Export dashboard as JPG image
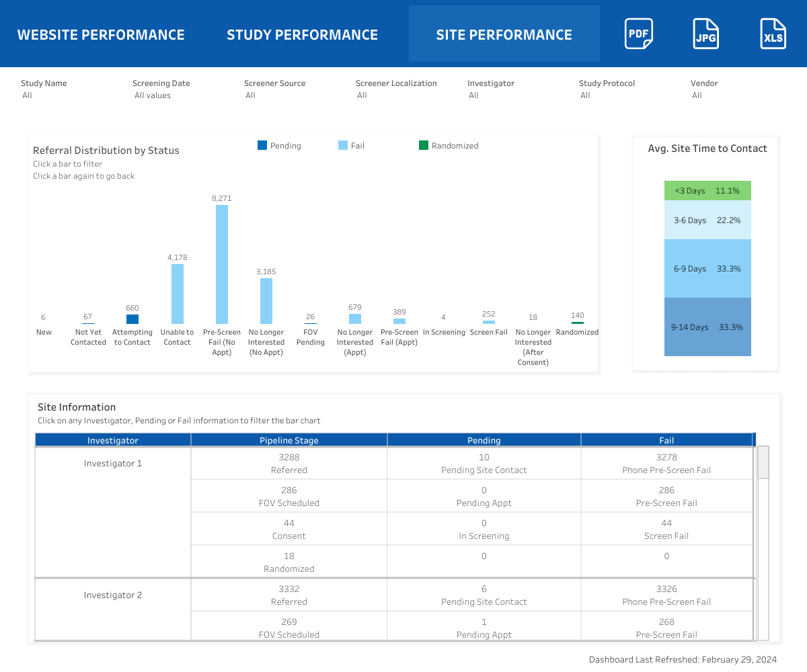The height and width of the screenshot is (672, 807). [705, 34]
